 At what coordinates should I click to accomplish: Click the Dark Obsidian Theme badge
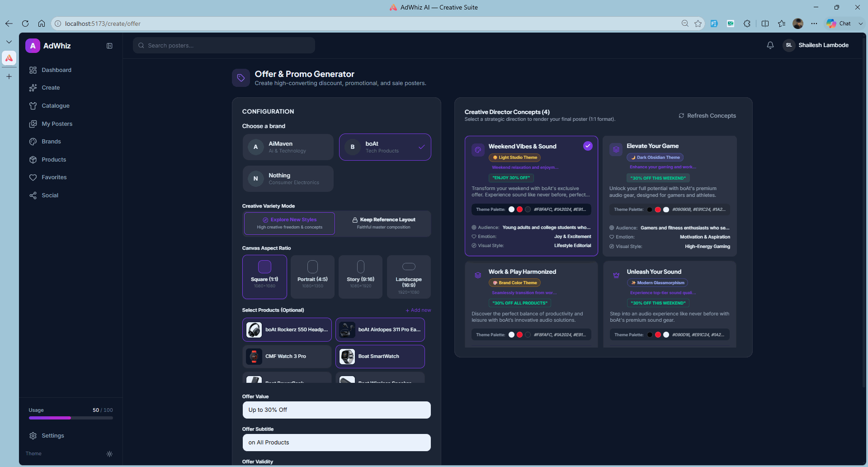[655, 157]
